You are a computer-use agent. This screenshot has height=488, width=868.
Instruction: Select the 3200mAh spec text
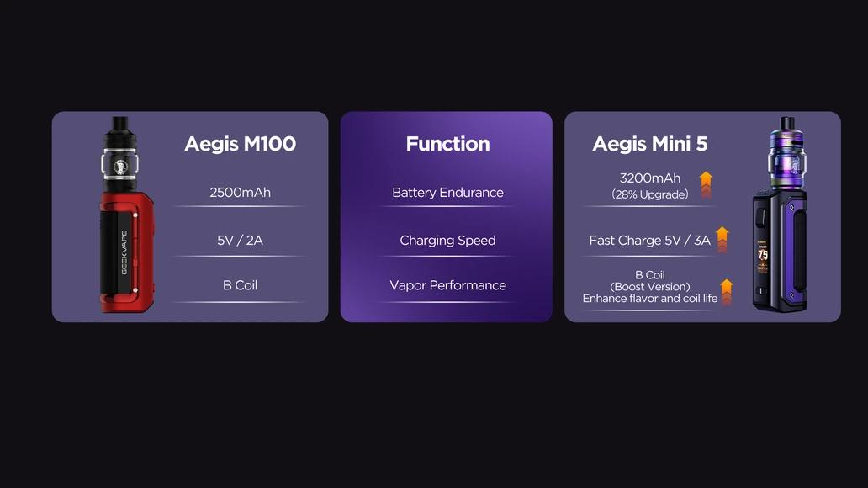coord(650,178)
